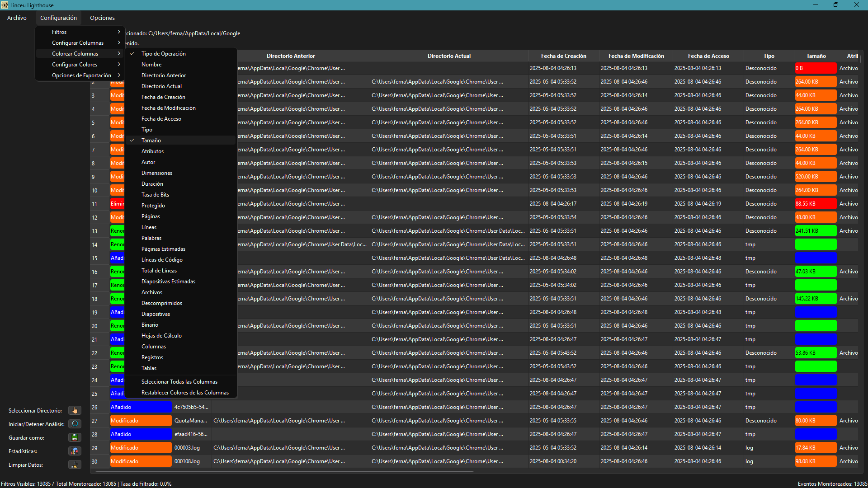Click the Directorio Actual column header
This screenshot has height=488, width=868.
(449, 56)
